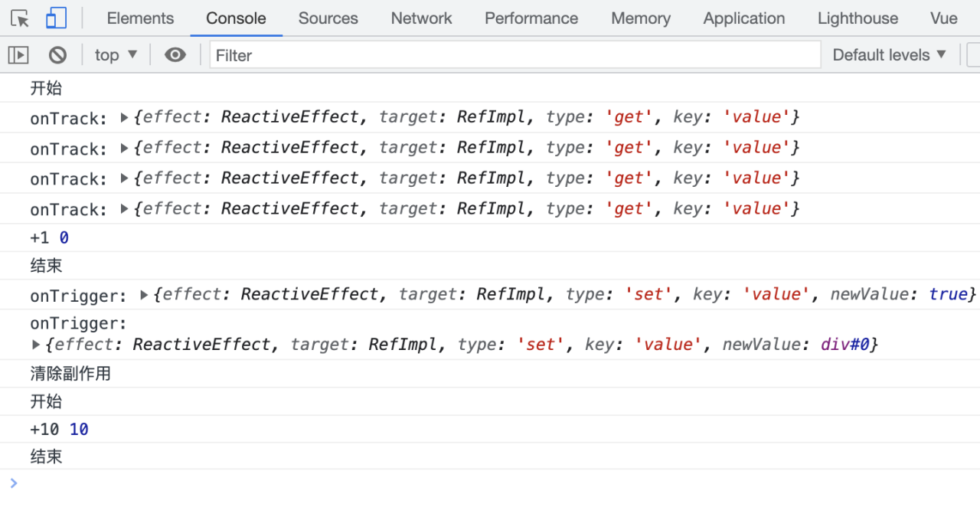Click the Filter input field

pos(514,55)
